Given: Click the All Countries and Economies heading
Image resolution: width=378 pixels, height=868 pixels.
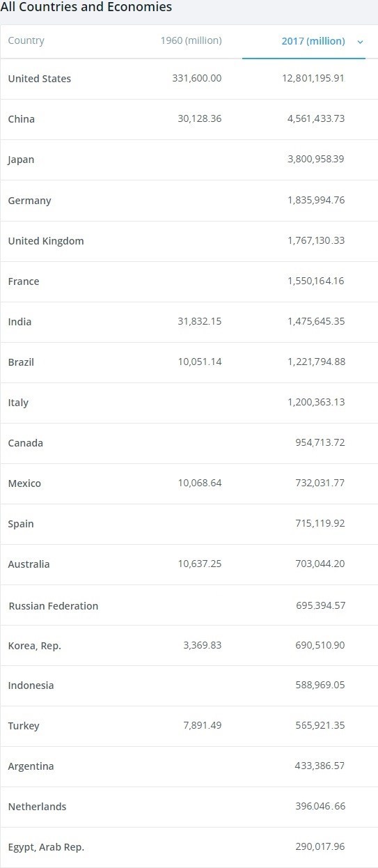Looking at the screenshot, I should click(86, 7).
